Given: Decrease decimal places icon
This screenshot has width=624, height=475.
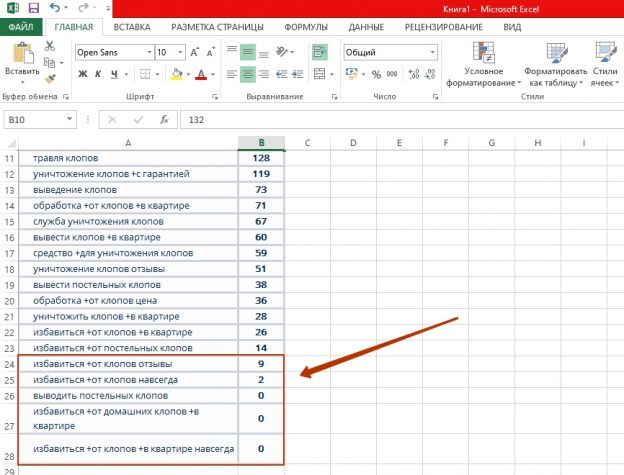Looking at the screenshot, I should tap(430, 74).
